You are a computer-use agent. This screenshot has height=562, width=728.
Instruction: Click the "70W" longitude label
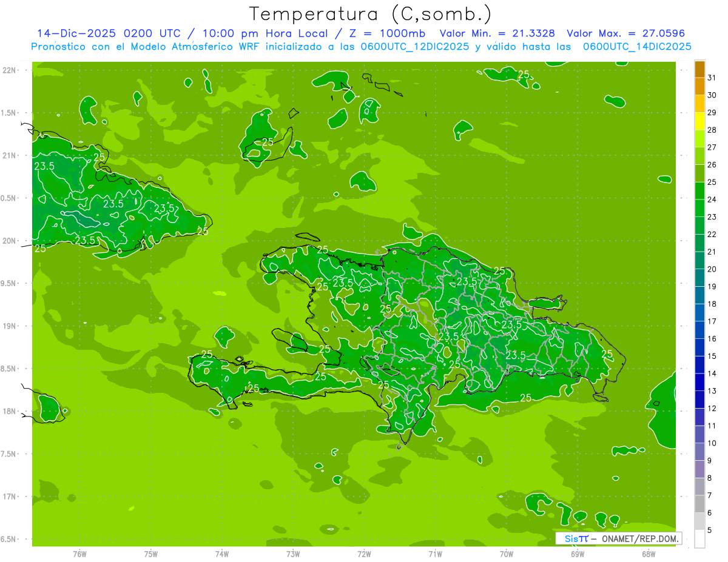pos(507,554)
